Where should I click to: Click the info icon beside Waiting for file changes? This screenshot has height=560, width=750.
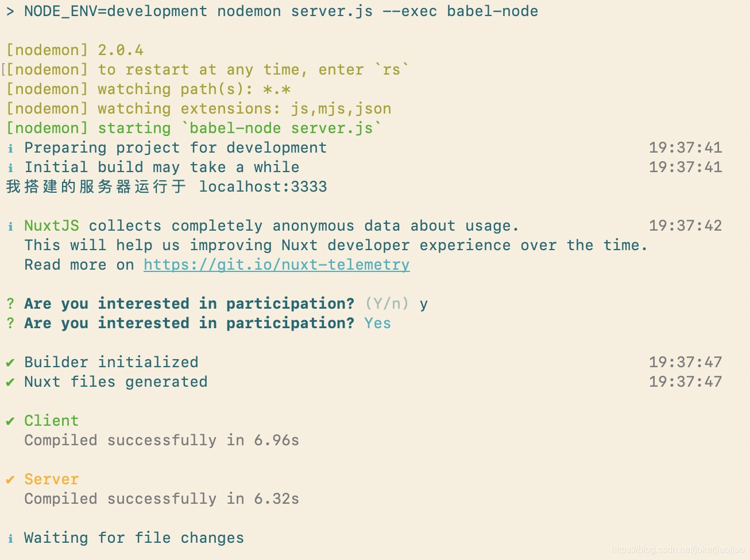pos(10,539)
